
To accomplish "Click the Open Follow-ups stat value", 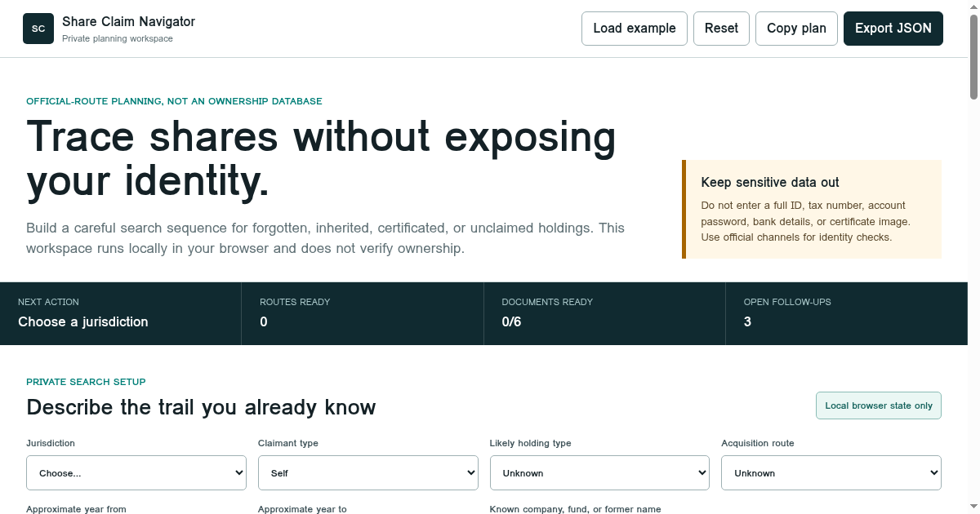I will pos(747,322).
